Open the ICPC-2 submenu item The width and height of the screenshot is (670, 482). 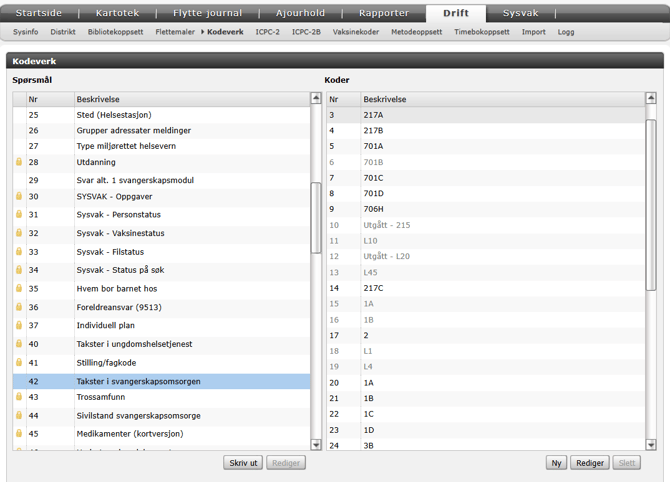click(x=267, y=32)
